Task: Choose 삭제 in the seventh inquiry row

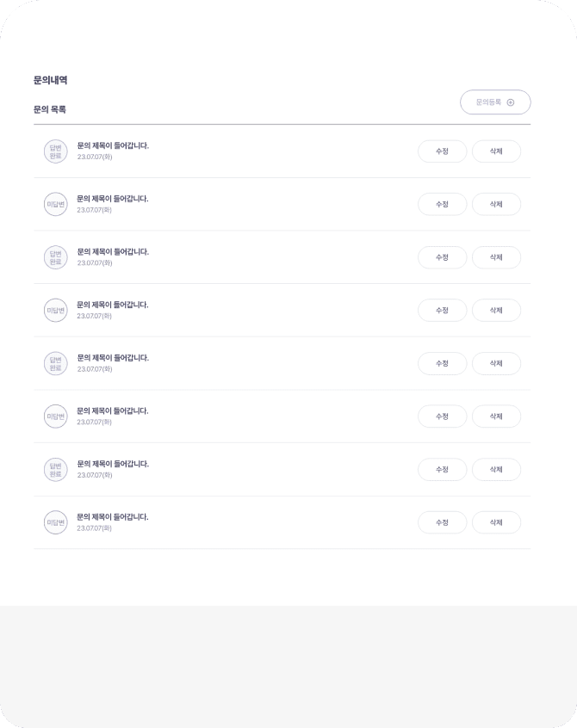Action: coord(496,470)
